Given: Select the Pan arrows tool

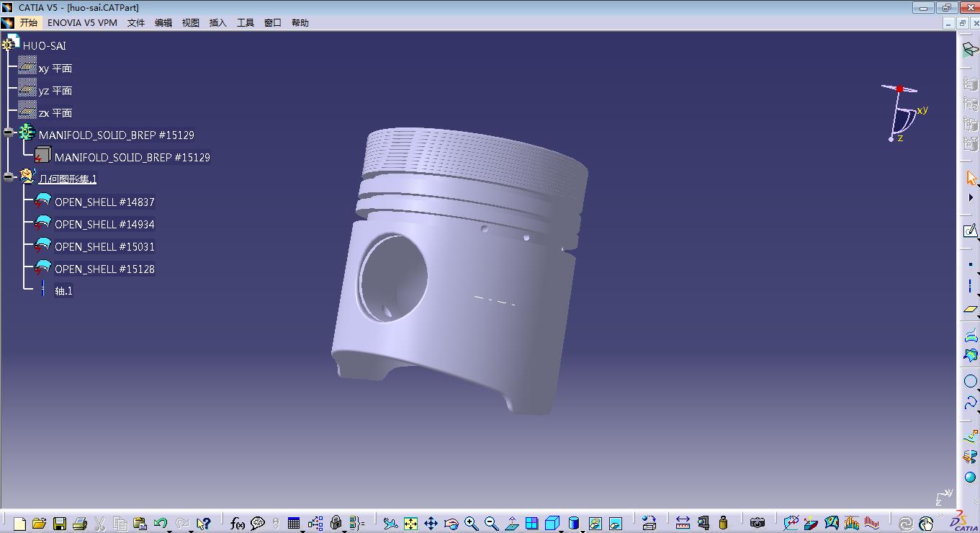Looking at the screenshot, I should point(431,524).
